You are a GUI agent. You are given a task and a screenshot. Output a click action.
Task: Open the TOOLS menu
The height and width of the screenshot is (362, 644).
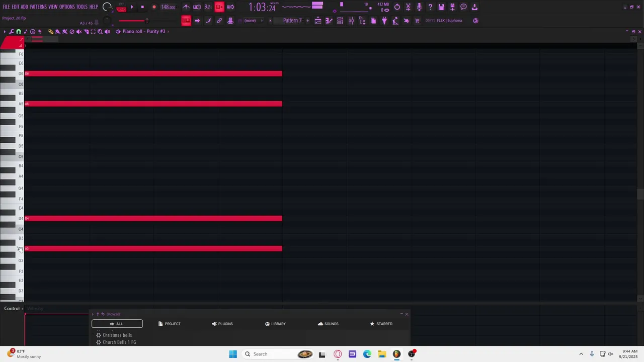82,7
